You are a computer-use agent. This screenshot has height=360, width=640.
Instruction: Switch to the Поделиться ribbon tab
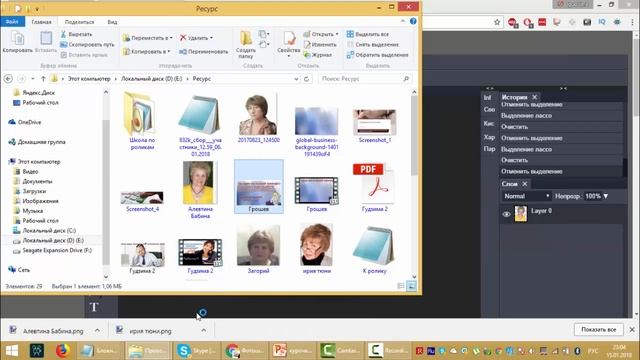[x=79, y=22]
